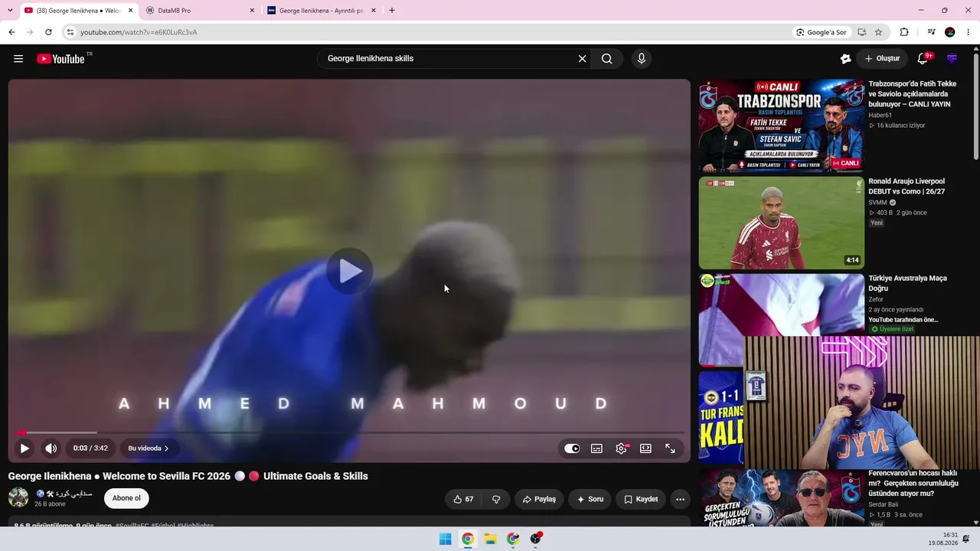Screen dimensions: 980x551
Task: Close the George Ilenikhena - Ayrıntılı tab
Action: point(374,11)
